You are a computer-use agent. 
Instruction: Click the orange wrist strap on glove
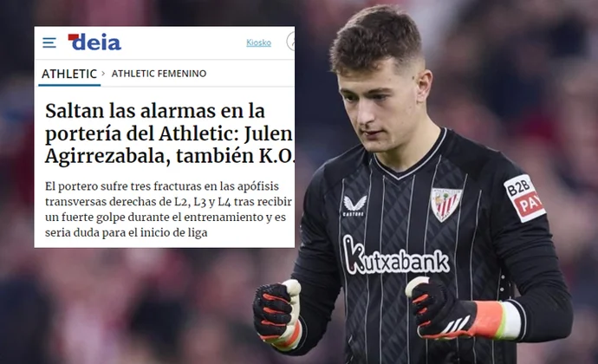coord(487,319)
